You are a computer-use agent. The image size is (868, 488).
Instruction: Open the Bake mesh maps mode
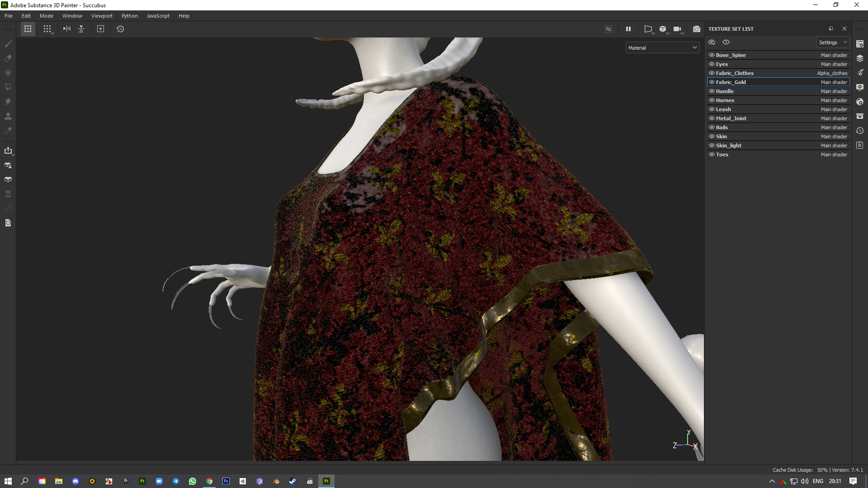point(8,179)
